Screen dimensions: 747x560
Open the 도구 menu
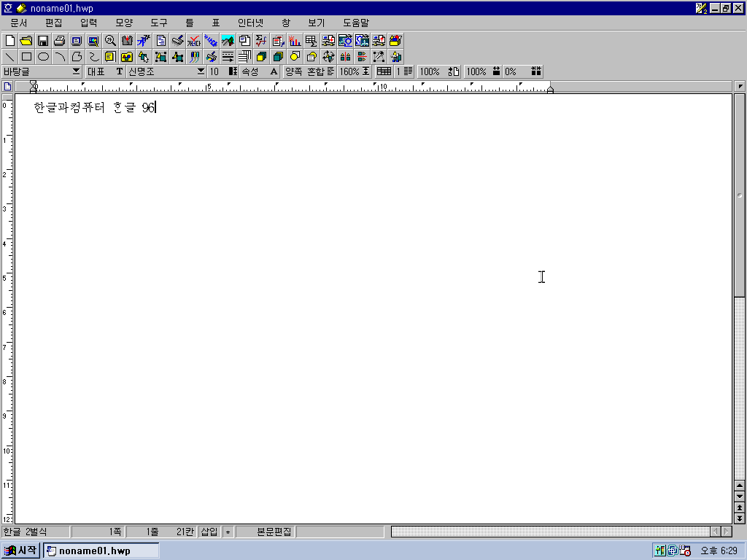pos(159,23)
